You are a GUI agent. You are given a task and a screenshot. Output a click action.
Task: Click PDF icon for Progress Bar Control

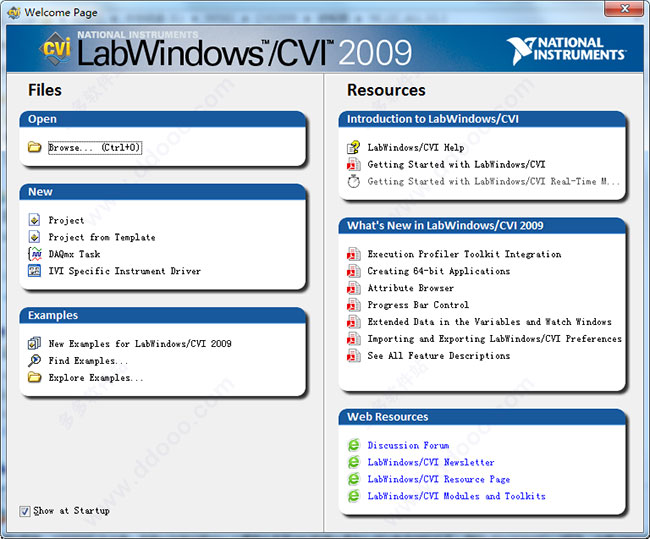[x=354, y=305]
